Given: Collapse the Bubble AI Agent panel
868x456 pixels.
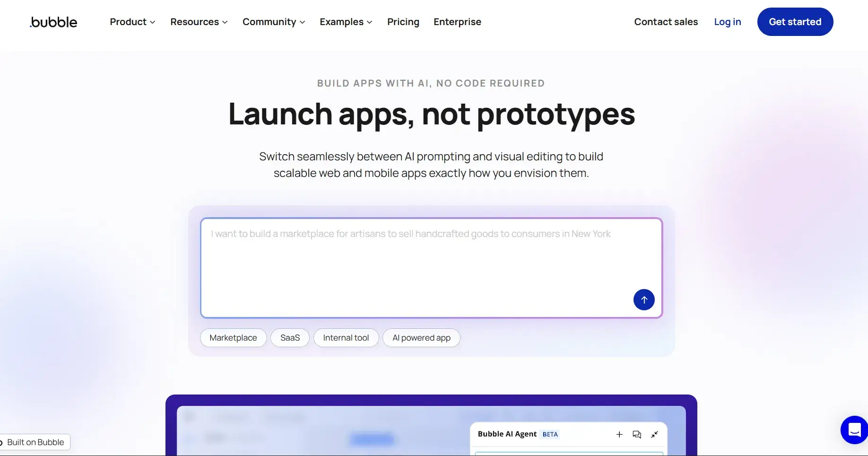Looking at the screenshot, I should tap(655, 434).
